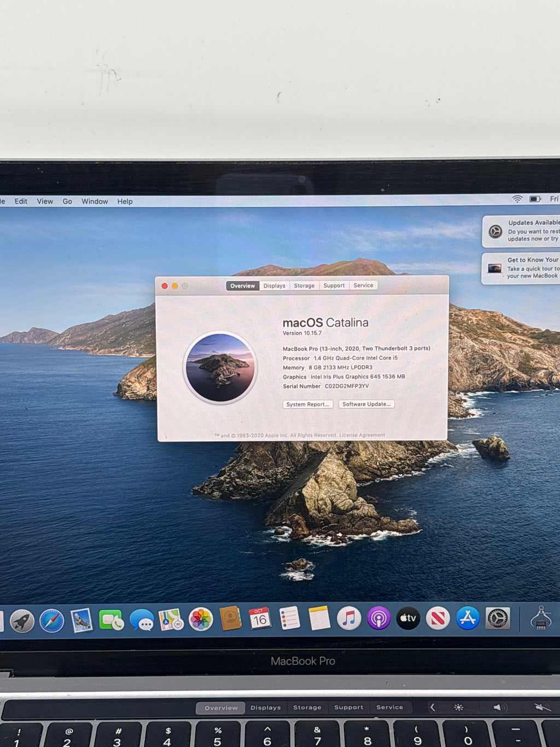The height and width of the screenshot is (747, 560).
Task: Open Photos app in the Dock
Action: tap(201, 619)
